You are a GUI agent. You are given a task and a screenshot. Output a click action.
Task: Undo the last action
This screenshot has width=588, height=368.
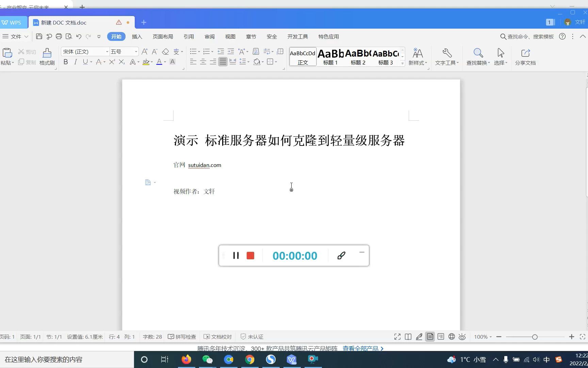coord(79,36)
